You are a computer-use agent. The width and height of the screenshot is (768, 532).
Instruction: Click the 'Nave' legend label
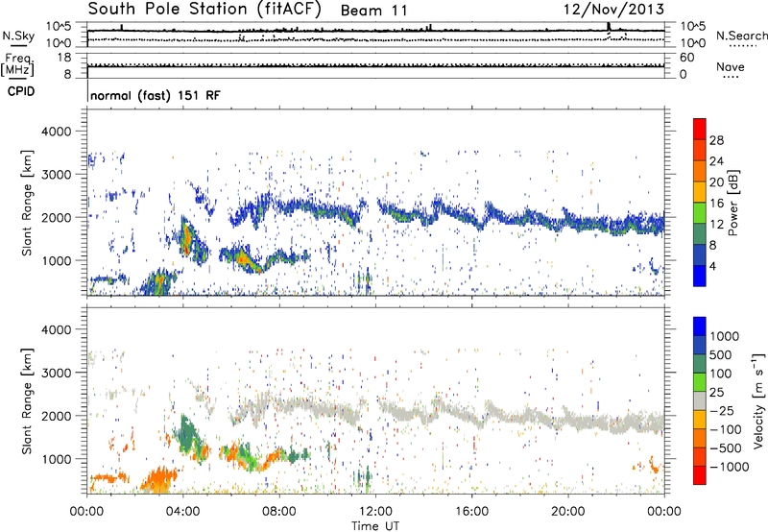tap(731, 67)
